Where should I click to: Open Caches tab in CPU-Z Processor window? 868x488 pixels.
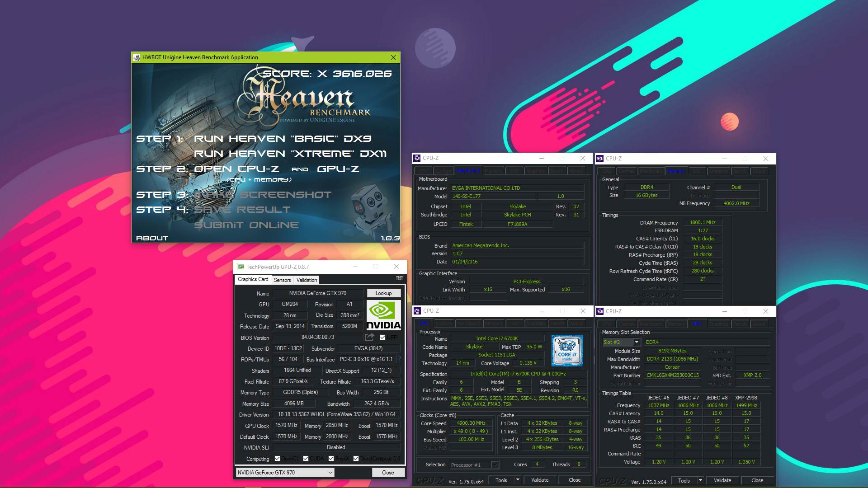click(443, 324)
